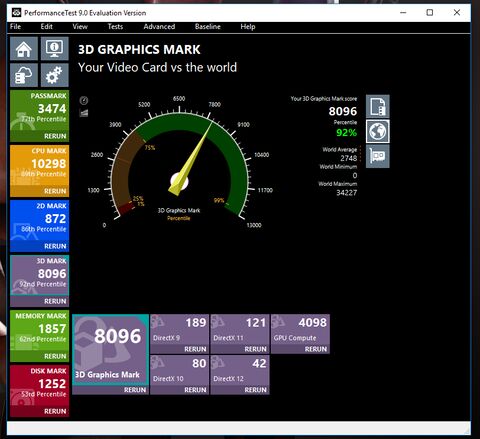Show the results document icon
Screen dimensions: 480x439
pyautogui.click(x=378, y=107)
